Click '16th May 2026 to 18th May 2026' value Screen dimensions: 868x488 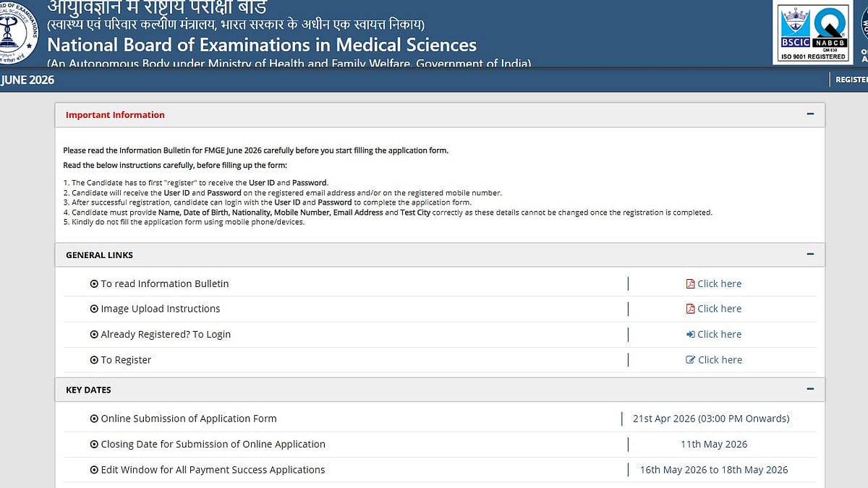tap(714, 470)
